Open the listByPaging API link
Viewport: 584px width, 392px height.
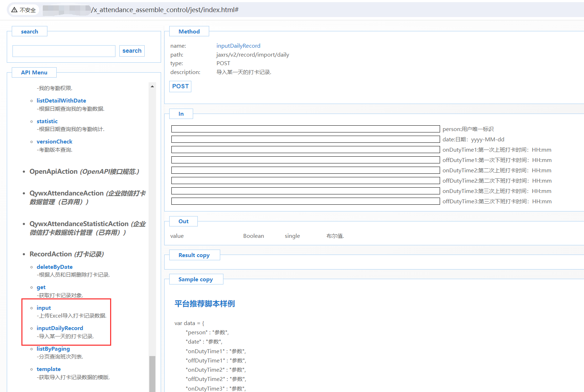tap(53, 349)
